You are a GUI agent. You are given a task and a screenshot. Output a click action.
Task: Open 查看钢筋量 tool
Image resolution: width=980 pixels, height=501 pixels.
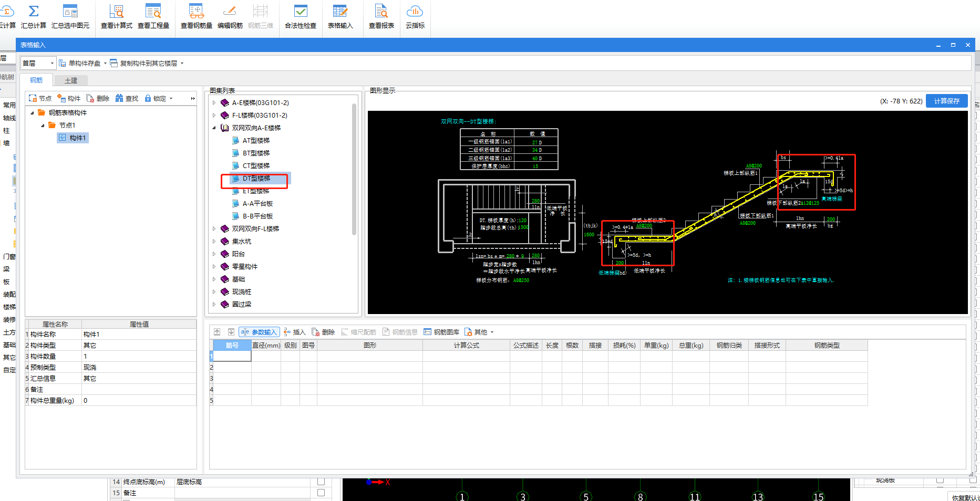click(x=197, y=16)
